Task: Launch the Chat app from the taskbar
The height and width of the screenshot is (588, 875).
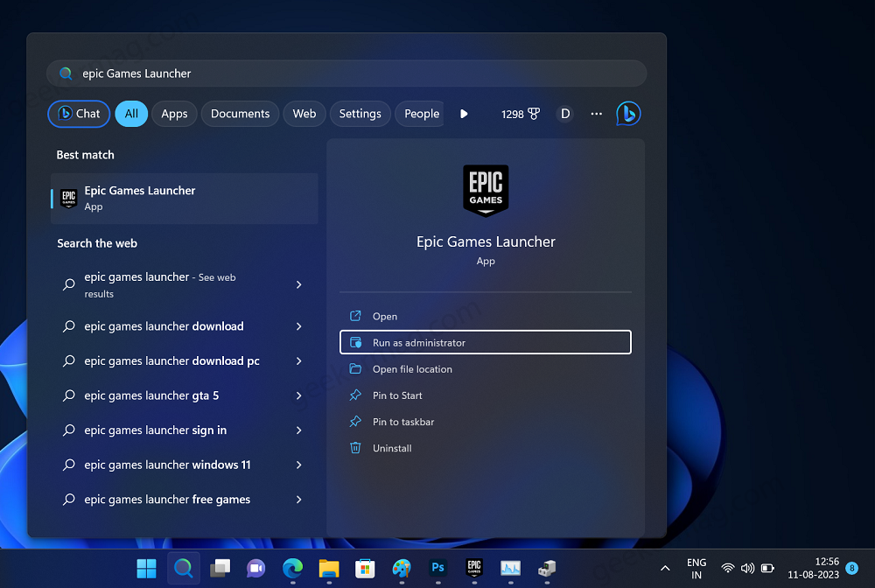Action: pos(256,569)
